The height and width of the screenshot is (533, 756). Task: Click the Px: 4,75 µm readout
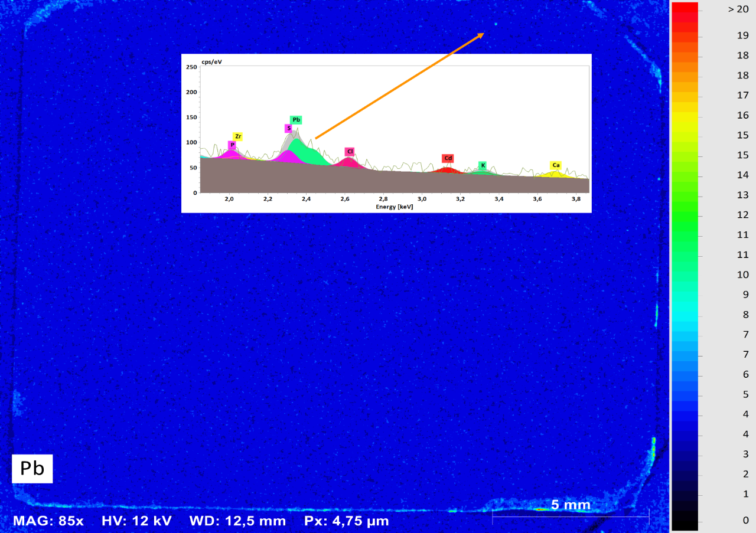pos(345,521)
